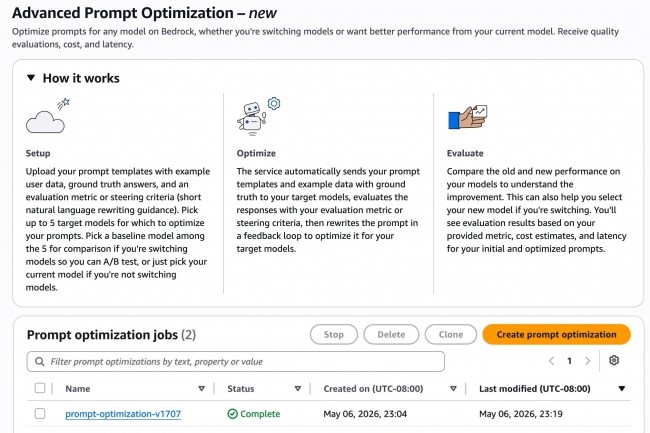650x433 pixels.
Task: Click the Advanced Prompt Optimization page title
Action: [144, 13]
